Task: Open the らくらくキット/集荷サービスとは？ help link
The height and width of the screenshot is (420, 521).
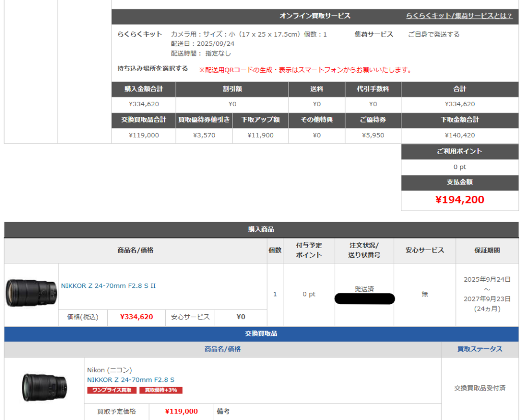Action: coord(458,16)
